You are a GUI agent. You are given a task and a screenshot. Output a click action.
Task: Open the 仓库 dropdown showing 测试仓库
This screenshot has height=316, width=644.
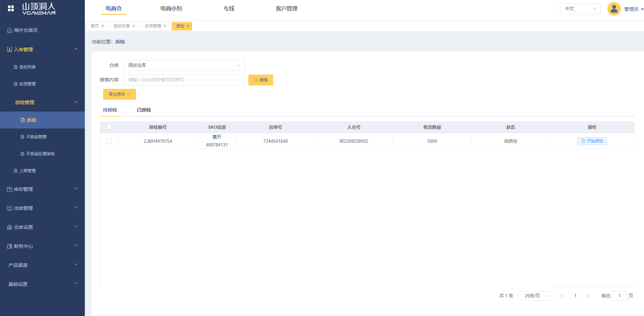click(184, 65)
